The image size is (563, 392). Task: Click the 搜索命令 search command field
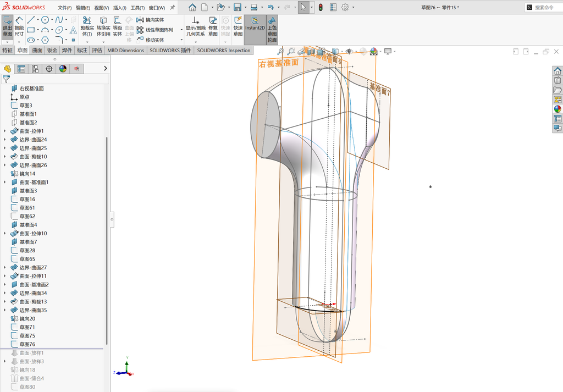tap(544, 7)
